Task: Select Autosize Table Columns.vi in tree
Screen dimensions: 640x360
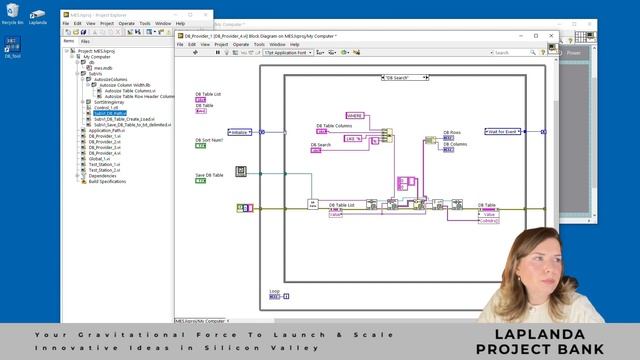Action: (x=130, y=91)
